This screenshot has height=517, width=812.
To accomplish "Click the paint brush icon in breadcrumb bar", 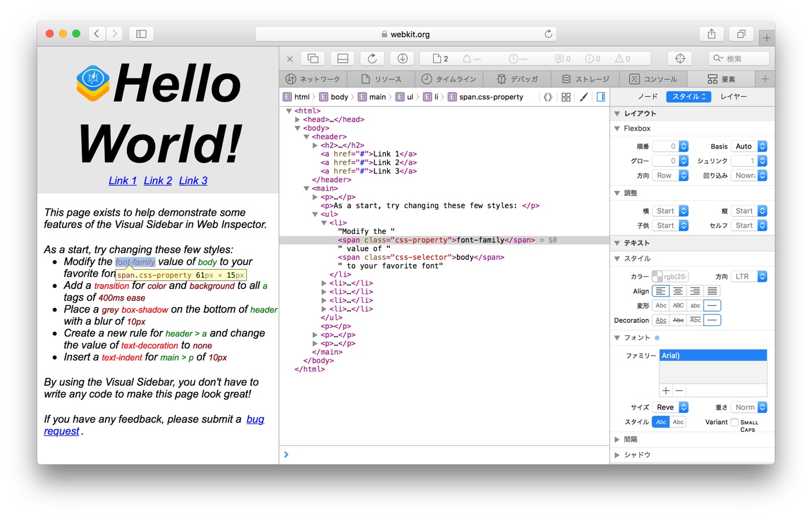I will point(583,97).
